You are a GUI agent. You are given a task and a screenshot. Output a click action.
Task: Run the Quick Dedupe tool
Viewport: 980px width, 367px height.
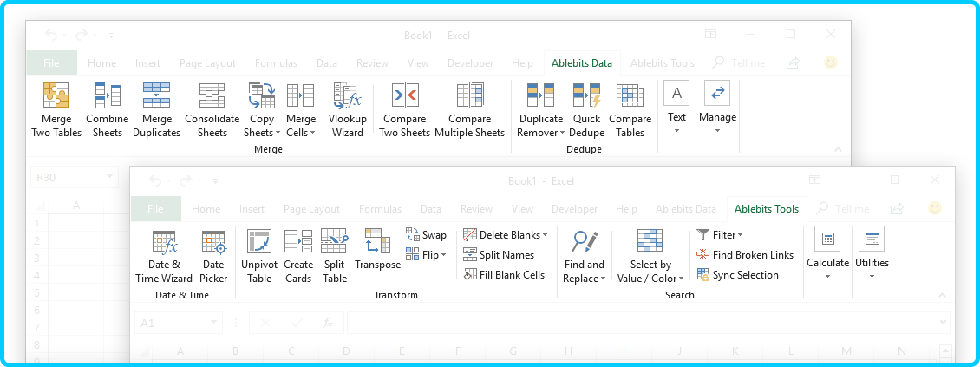pyautogui.click(x=586, y=95)
